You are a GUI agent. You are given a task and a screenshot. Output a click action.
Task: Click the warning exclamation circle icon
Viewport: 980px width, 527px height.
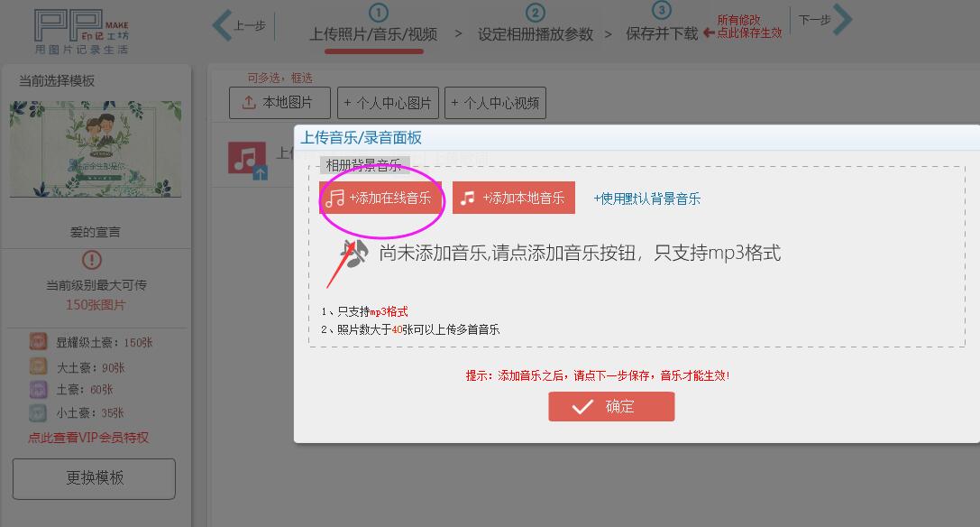coord(92,260)
